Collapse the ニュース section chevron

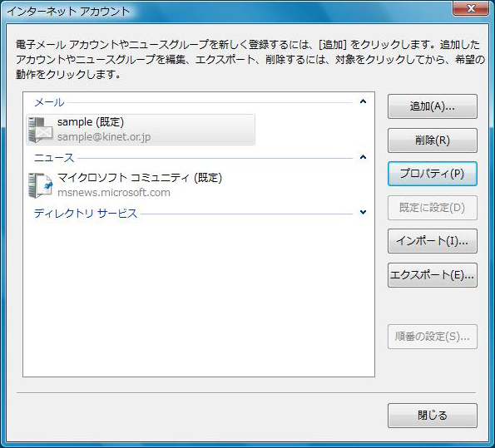[363, 157]
